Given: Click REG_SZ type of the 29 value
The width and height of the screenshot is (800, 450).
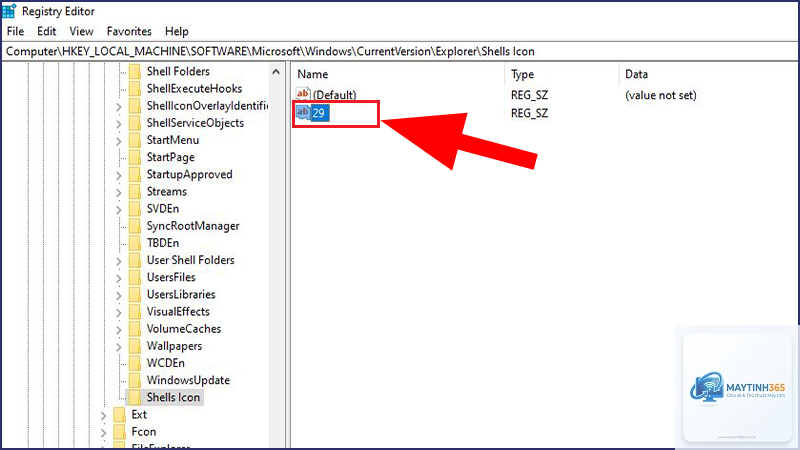Looking at the screenshot, I should [x=530, y=113].
